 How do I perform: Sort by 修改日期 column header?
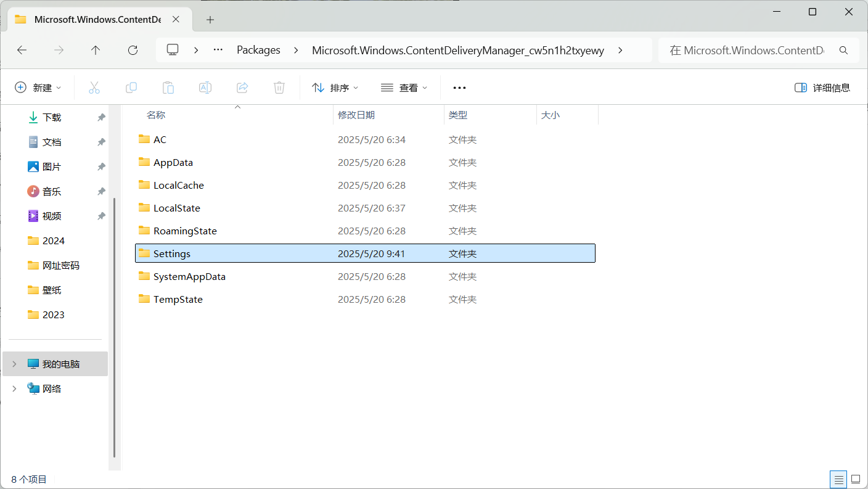click(356, 115)
